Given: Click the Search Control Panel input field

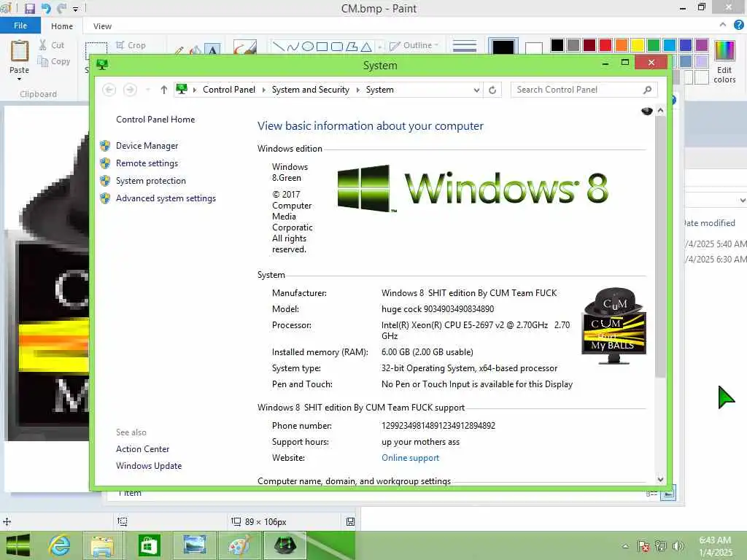Looking at the screenshot, I should pyautogui.click(x=584, y=90).
